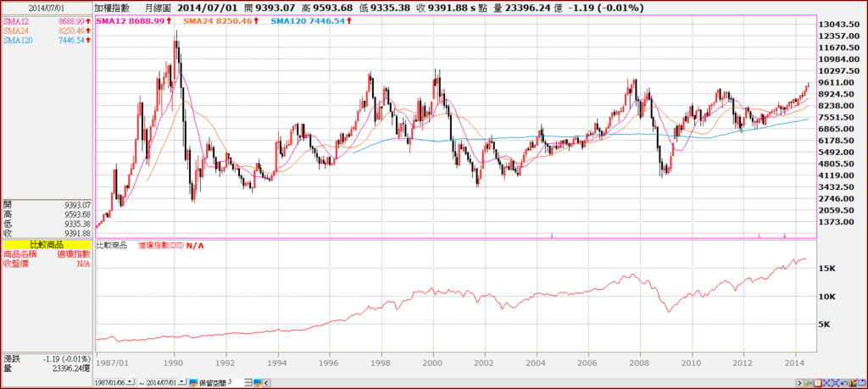Open the start date 1987/01/06 dropdown
This screenshot has width=868, height=389.
130,382
